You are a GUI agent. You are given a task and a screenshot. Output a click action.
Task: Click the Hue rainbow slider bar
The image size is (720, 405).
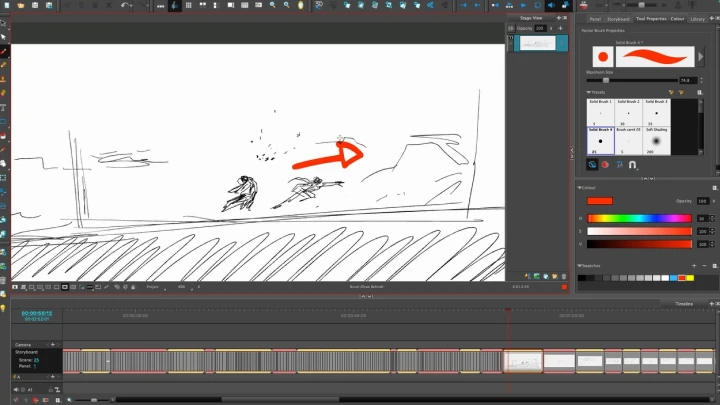pyautogui.click(x=639, y=218)
